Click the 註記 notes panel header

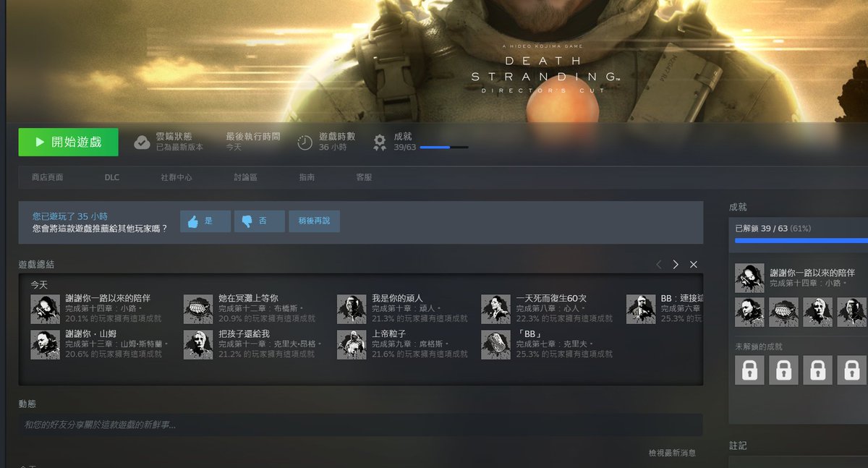click(x=738, y=446)
